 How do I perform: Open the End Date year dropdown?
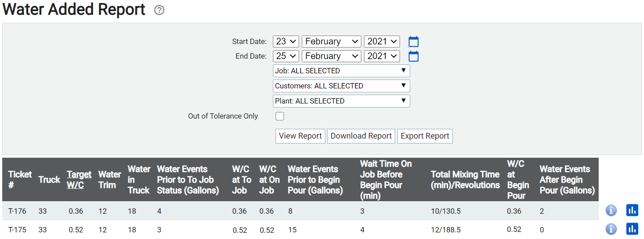(x=382, y=56)
